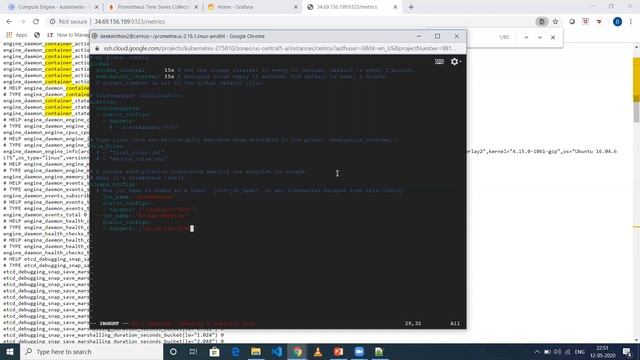Close the 34.69.156.199:9323/metrics tab

(x=395, y=7)
